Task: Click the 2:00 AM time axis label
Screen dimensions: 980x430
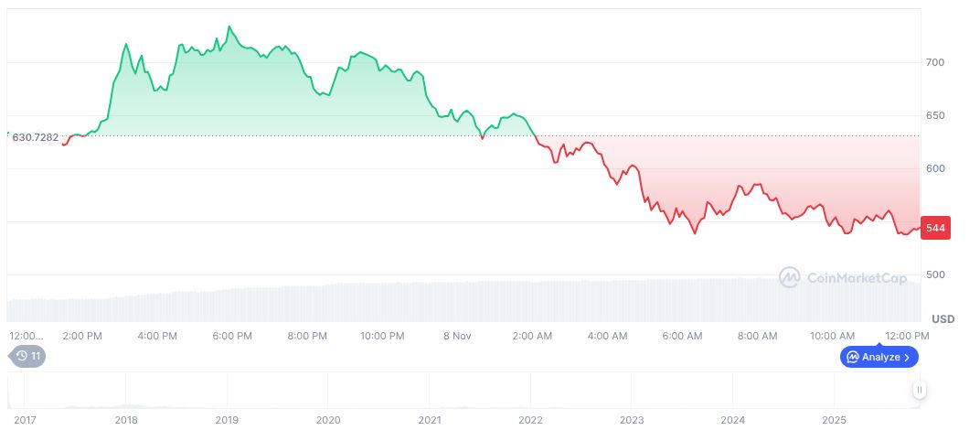Action: [531, 336]
